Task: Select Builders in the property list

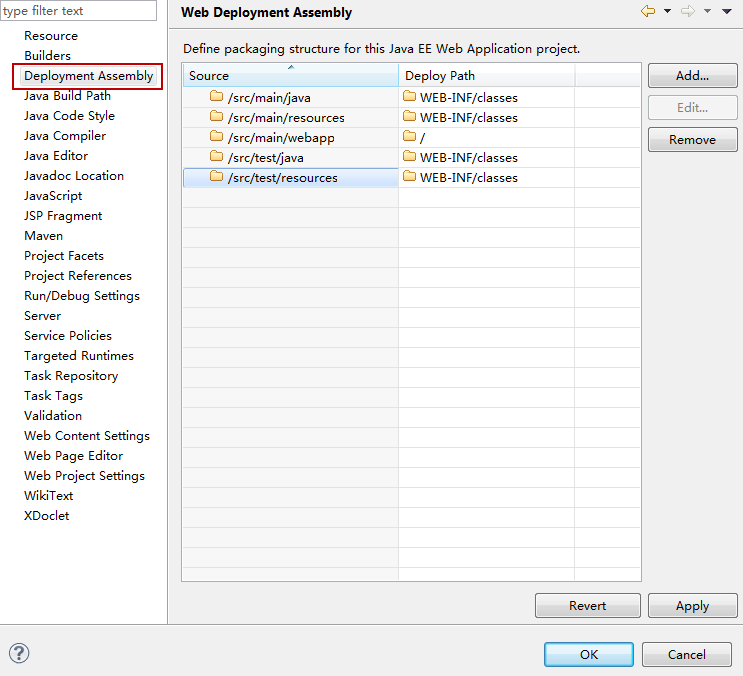Action: point(47,55)
